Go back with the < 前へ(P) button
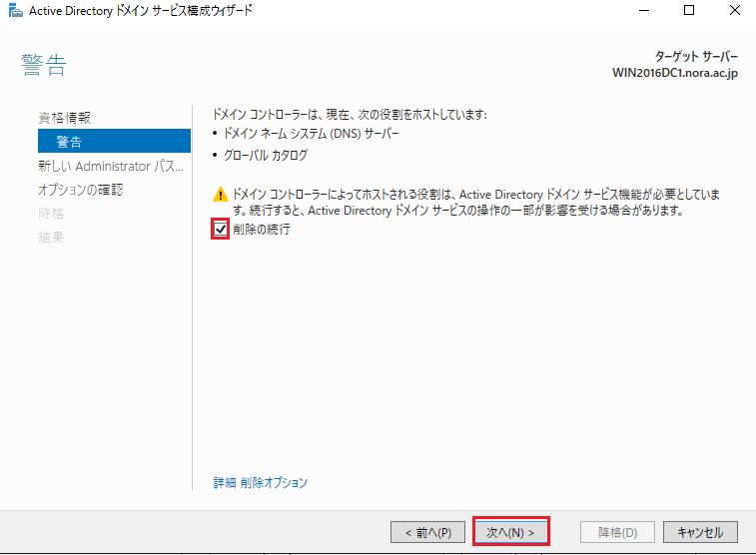 tap(427, 532)
